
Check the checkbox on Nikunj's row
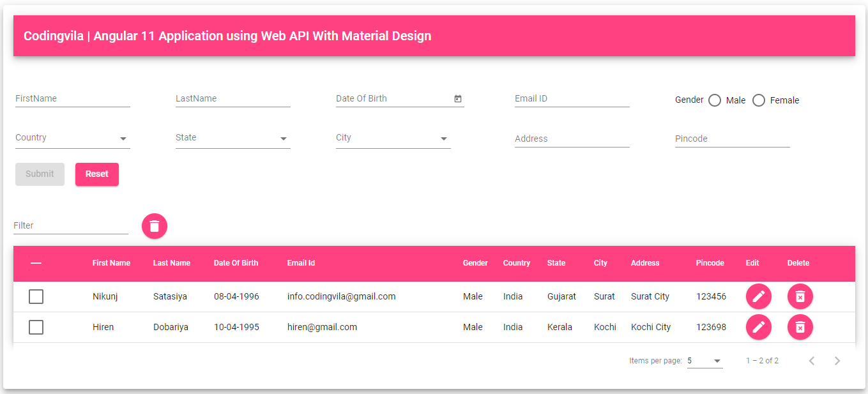point(36,296)
